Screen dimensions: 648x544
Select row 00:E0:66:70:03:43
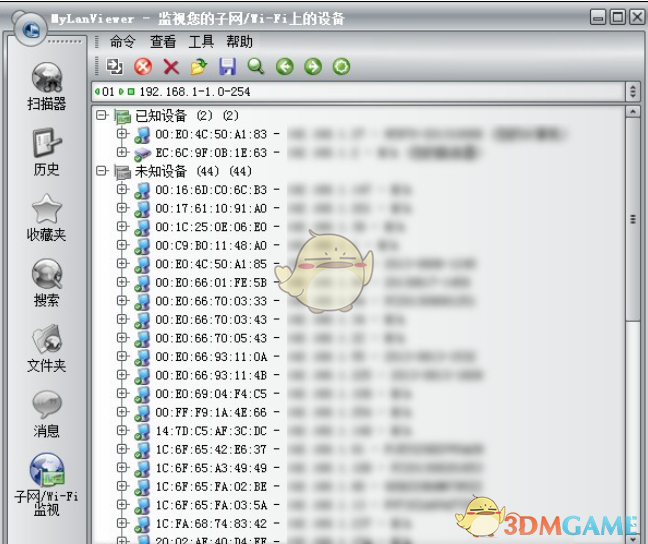pos(211,320)
